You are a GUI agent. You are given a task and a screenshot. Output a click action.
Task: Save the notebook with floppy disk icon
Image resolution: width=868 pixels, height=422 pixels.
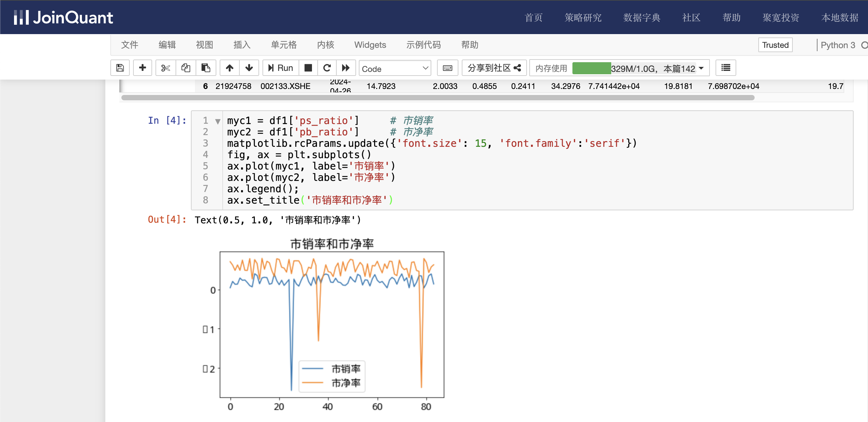pos(120,68)
